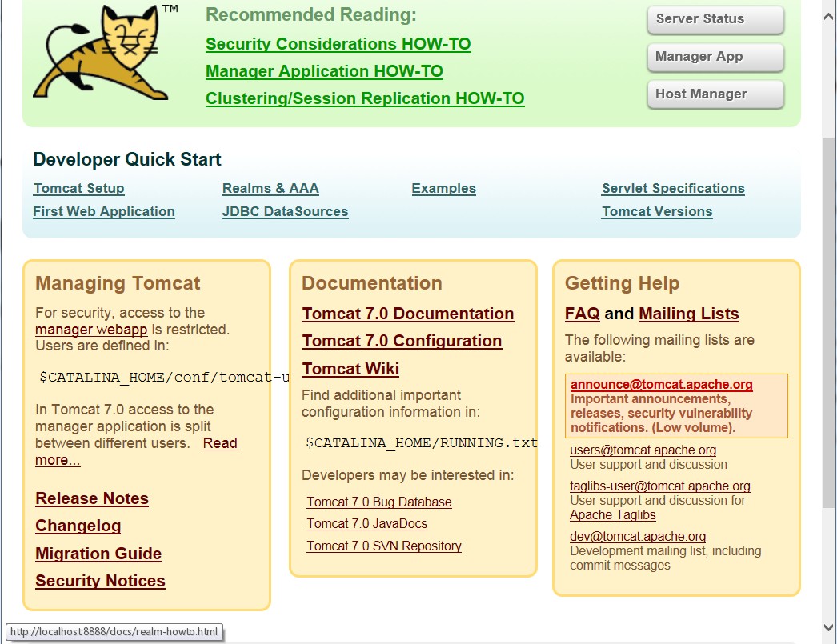
Task: Open Servlet Specifications link
Action: 673,188
